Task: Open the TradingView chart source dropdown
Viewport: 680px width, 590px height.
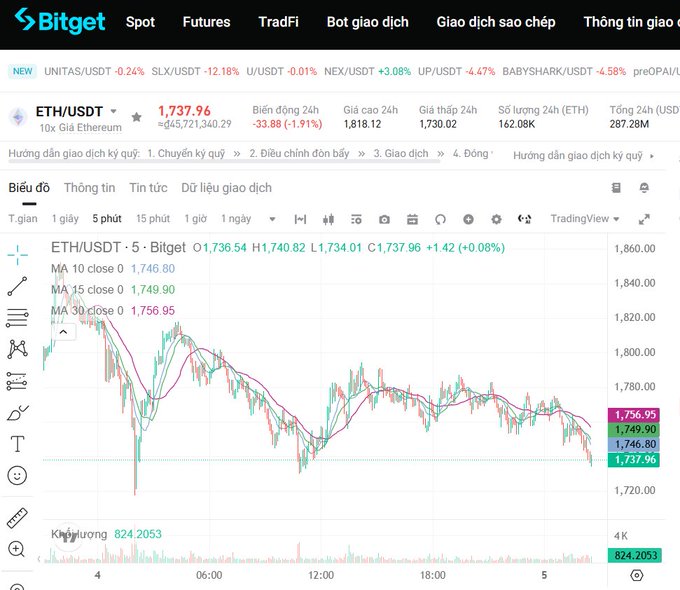Action: [x=585, y=219]
